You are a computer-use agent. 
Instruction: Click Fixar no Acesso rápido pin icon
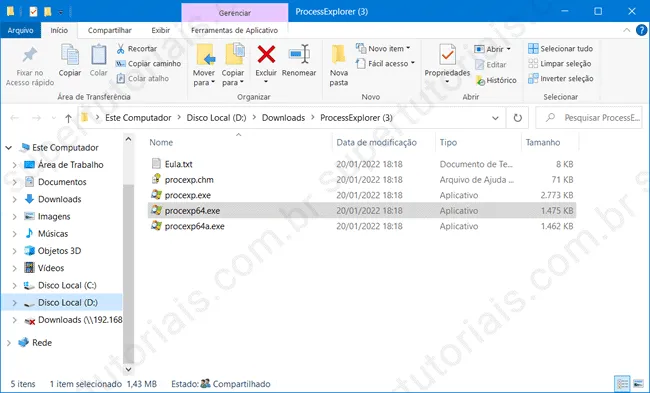(x=29, y=55)
